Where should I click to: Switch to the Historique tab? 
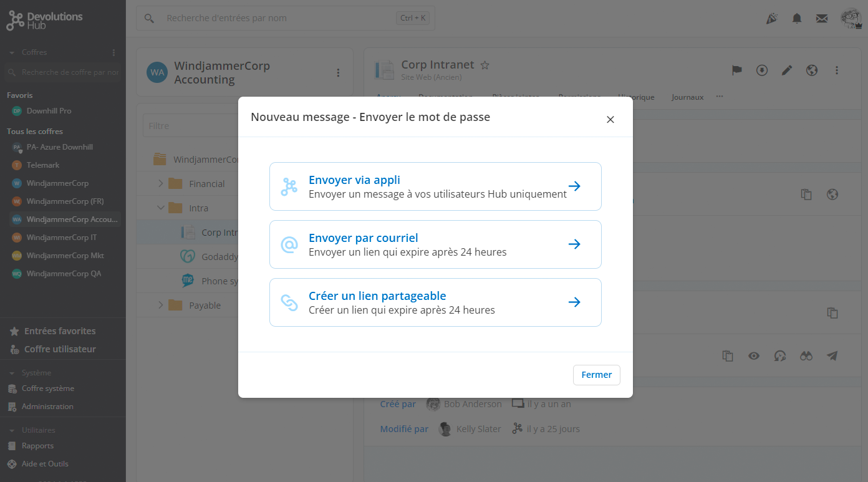click(636, 97)
